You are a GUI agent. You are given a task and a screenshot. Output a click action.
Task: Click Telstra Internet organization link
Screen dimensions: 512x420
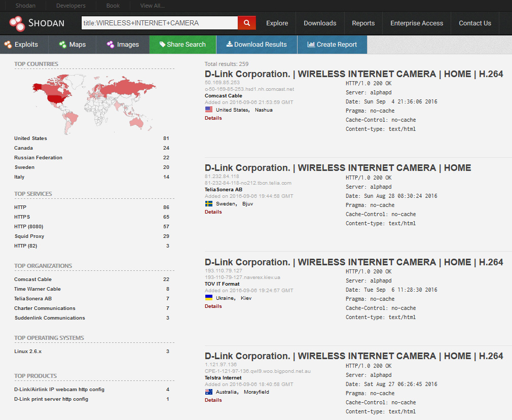[x=224, y=378]
